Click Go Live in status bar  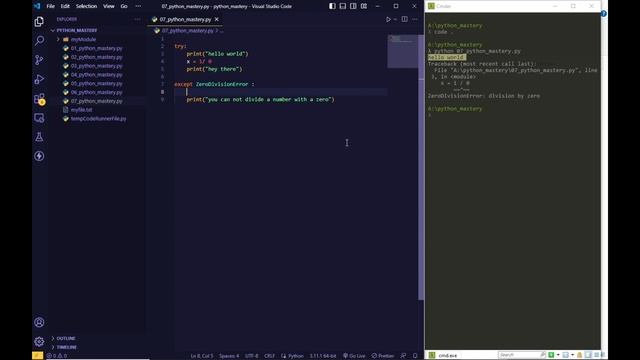click(x=354, y=356)
